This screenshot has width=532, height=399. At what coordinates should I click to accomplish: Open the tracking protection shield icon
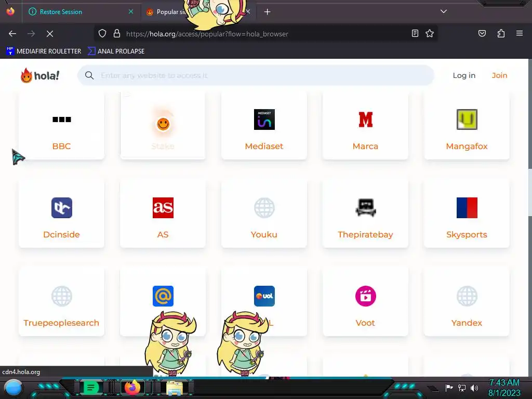point(102,34)
